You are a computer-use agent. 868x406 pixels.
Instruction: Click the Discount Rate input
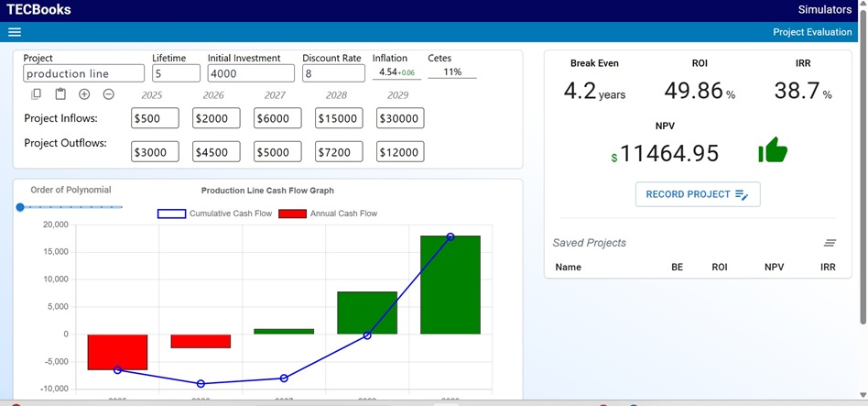click(x=331, y=74)
